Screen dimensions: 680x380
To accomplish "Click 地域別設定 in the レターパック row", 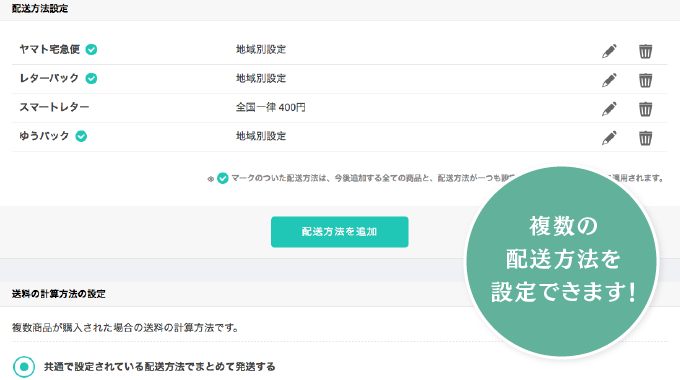I will pos(261,79).
